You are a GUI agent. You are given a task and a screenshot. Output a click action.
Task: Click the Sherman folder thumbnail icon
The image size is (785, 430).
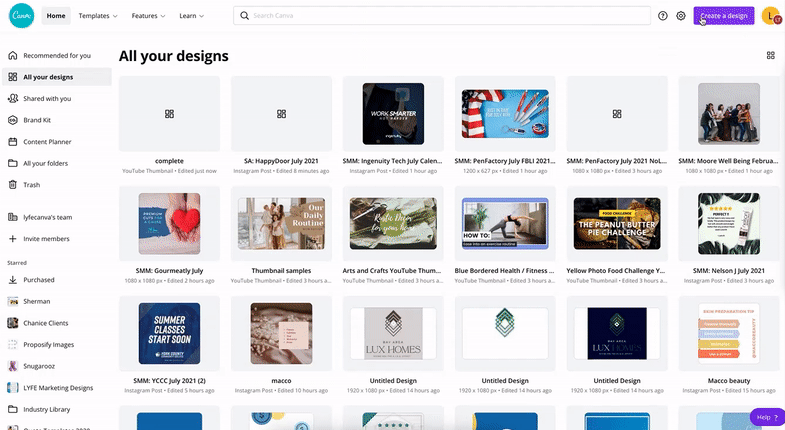[x=13, y=301]
